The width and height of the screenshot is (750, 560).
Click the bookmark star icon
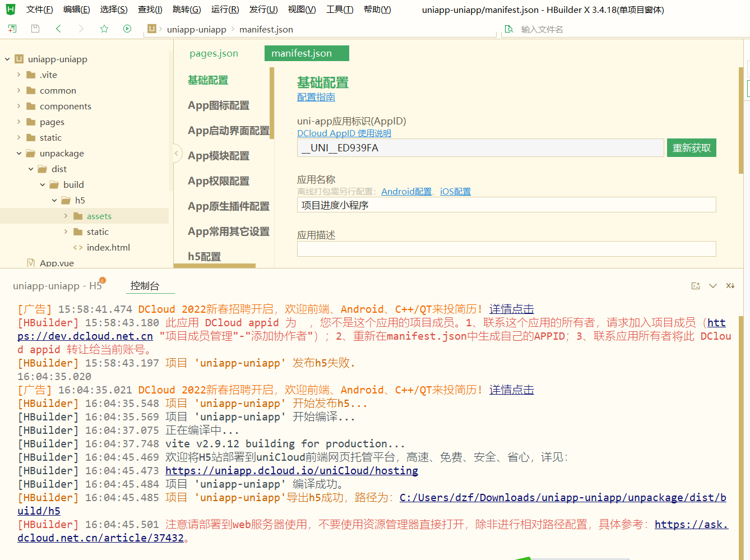pyautogui.click(x=104, y=29)
